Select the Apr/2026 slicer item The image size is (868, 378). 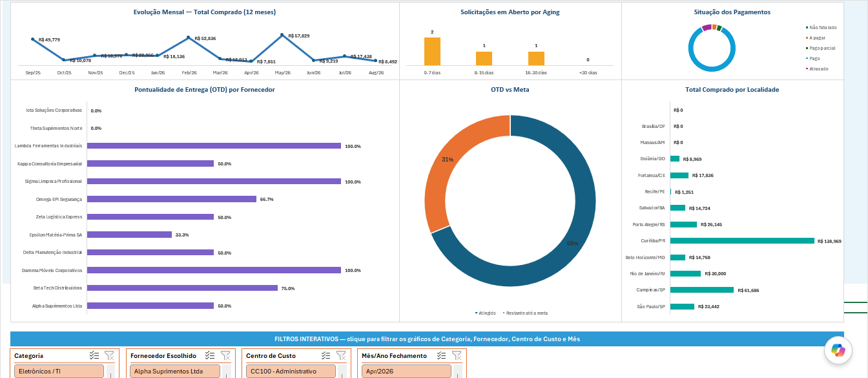(x=406, y=371)
